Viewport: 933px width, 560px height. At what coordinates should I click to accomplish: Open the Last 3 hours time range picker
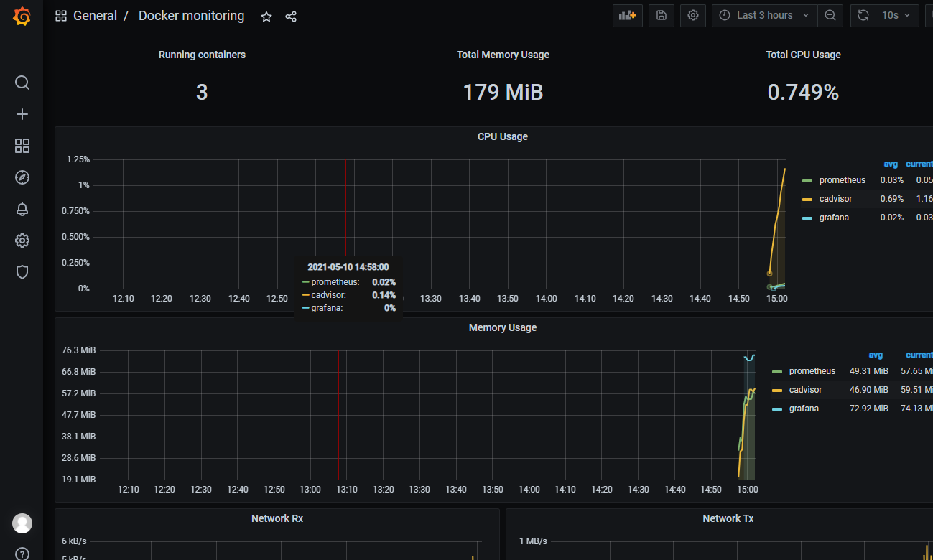[x=764, y=15]
